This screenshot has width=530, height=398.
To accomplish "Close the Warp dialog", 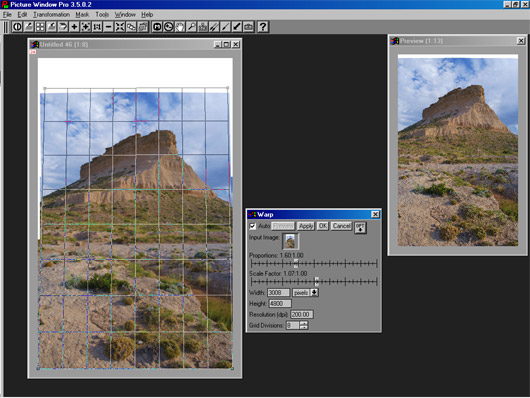I will pos(375,214).
